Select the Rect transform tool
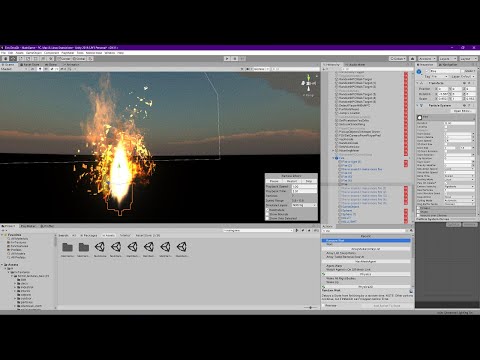Viewport: 480px width, 360px height. pos(36,59)
